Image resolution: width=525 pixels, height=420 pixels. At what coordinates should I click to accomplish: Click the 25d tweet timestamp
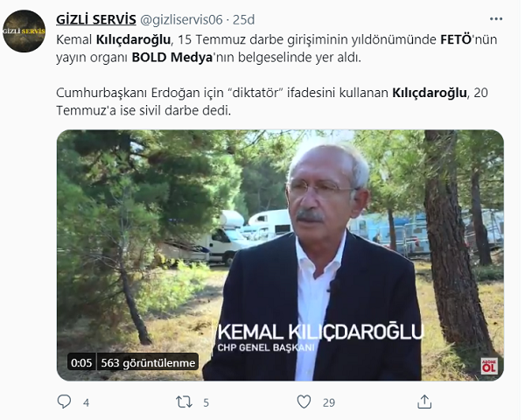[244, 20]
